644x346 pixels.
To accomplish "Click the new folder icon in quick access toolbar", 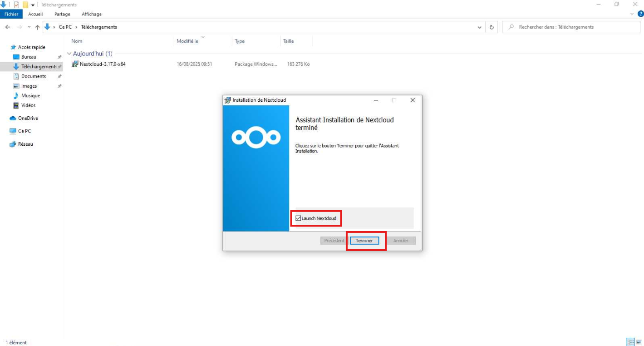I will 25,5.
